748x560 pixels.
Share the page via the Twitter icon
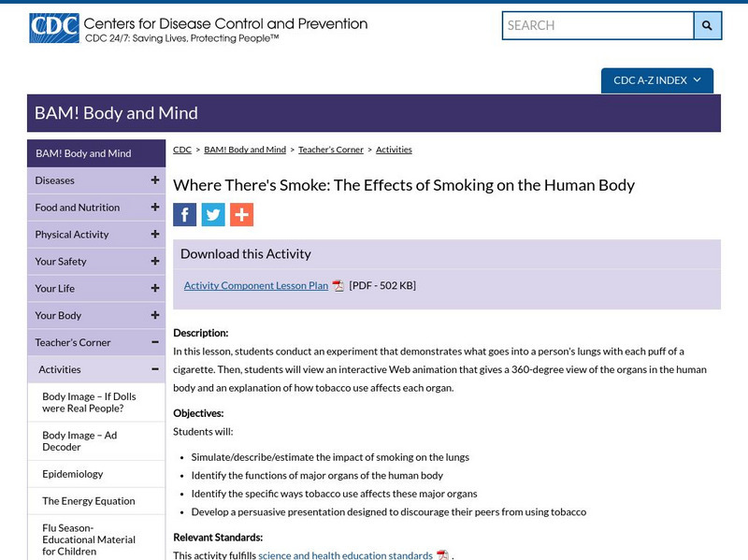tap(212, 215)
